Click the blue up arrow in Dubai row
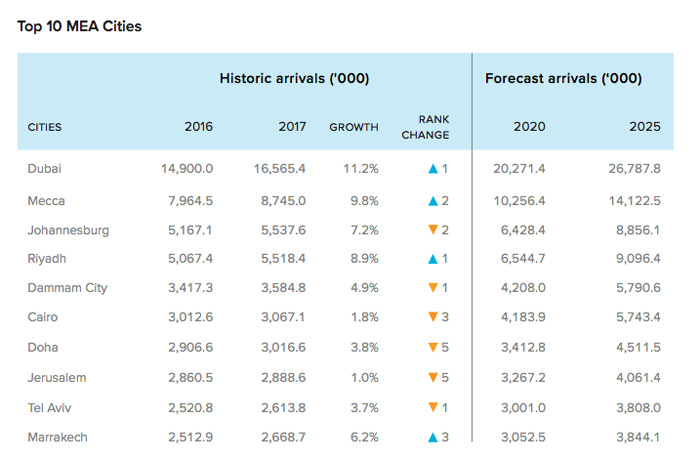 433,169
